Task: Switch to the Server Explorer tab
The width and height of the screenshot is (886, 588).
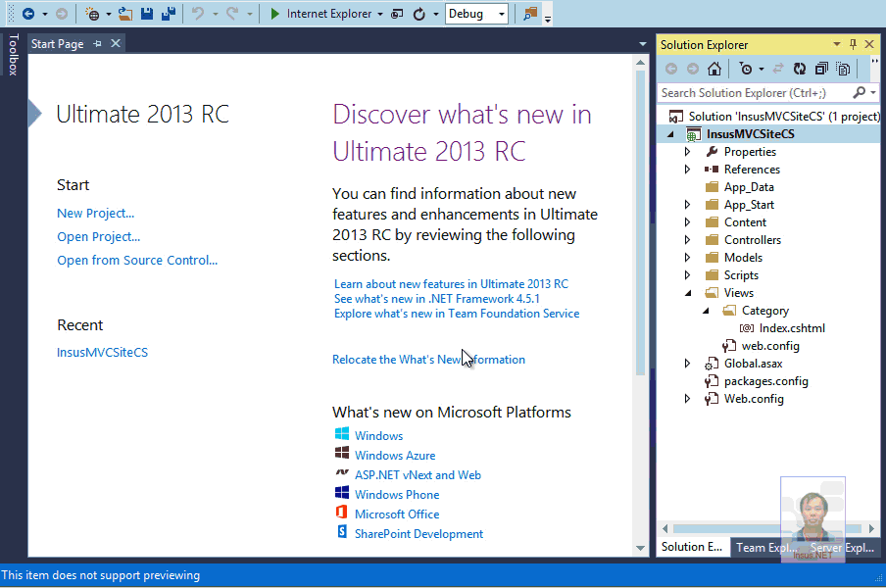Action: click(x=842, y=548)
